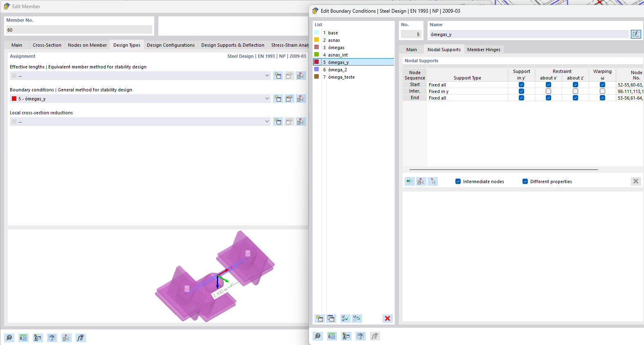Click the edit name icon beside ómegas_y
Image resolution: width=644 pixels, height=345 pixels.
click(x=635, y=34)
